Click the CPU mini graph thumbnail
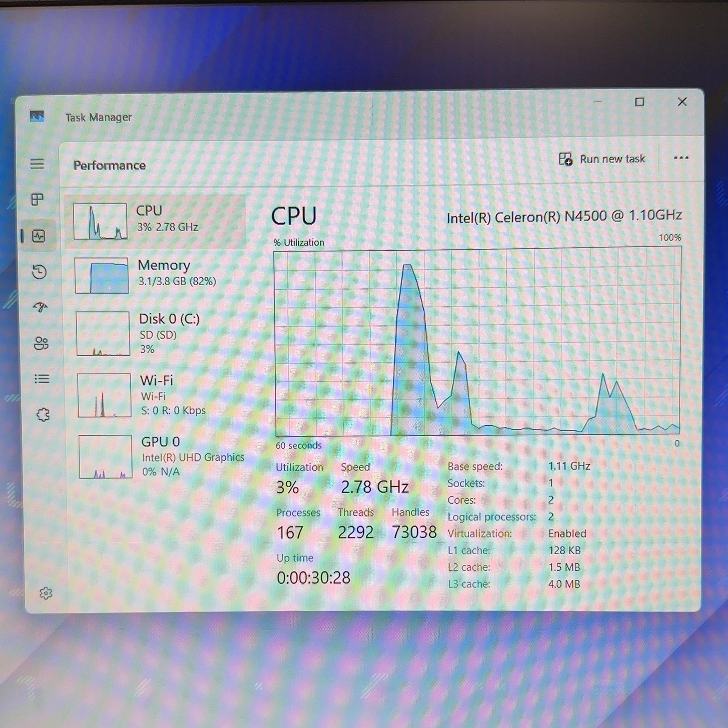This screenshot has height=728, width=728. pos(100,221)
